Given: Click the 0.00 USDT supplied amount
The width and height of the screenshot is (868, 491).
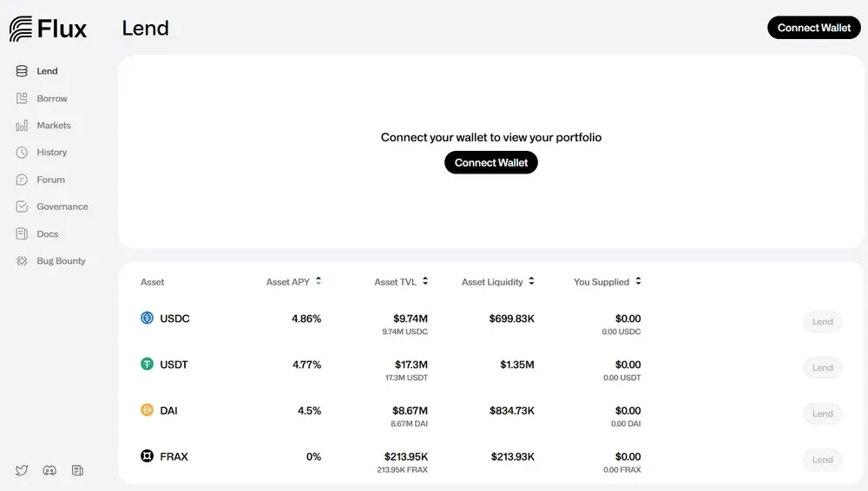Looking at the screenshot, I should click(x=622, y=377).
